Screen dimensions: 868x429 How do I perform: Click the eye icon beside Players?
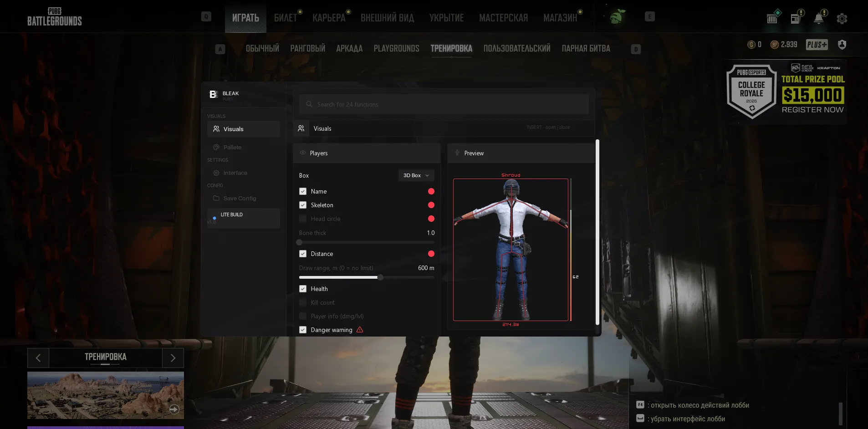click(303, 153)
